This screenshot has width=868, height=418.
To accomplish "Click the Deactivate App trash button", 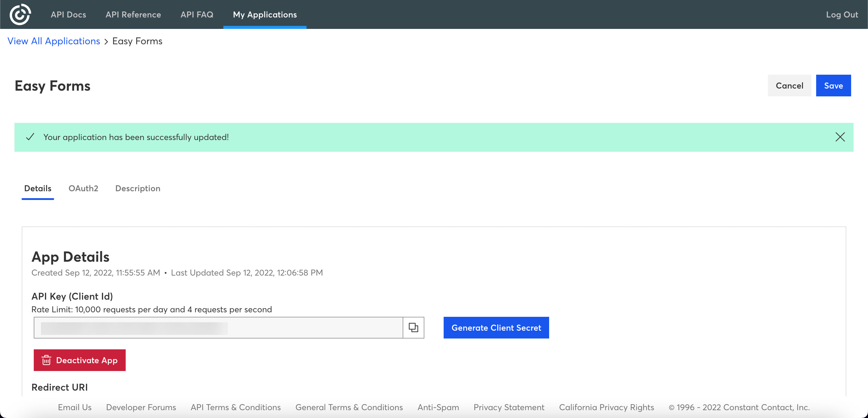I will pyautogui.click(x=80, y=360).
